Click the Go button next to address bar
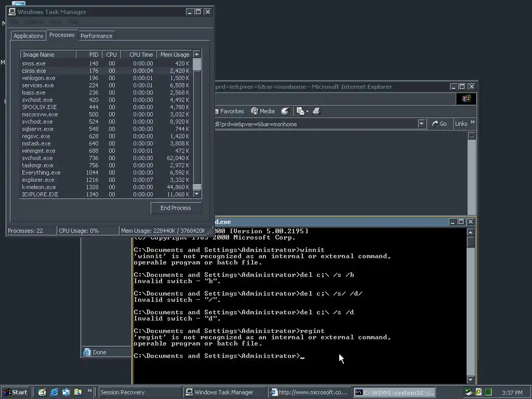This screenshot has height=399, width=532. click(x=440, y=124)
